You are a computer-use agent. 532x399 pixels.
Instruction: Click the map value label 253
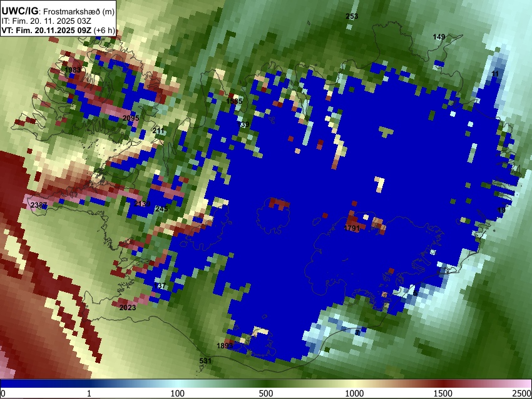pyautogui.click(x=352, y=16)
